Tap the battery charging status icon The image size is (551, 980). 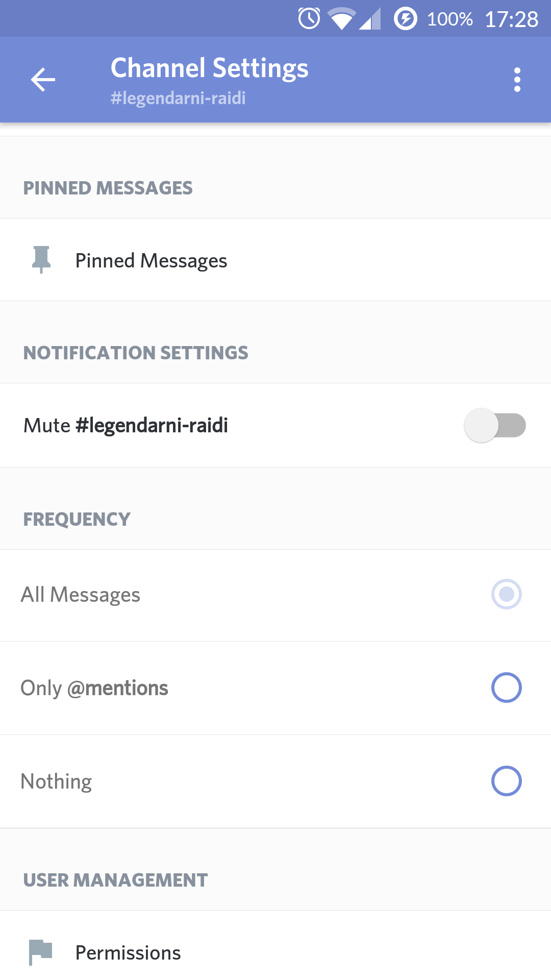[x=406, y=19]
